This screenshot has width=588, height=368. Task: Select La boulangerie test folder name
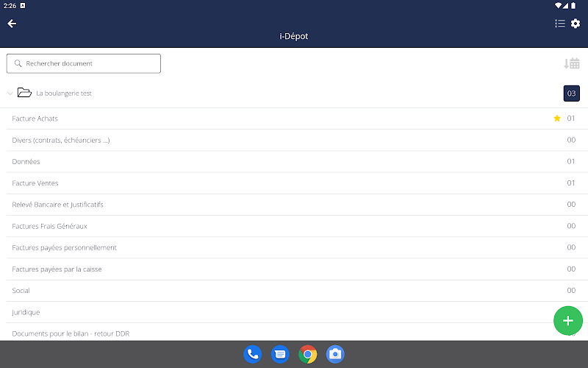[64, 93]
